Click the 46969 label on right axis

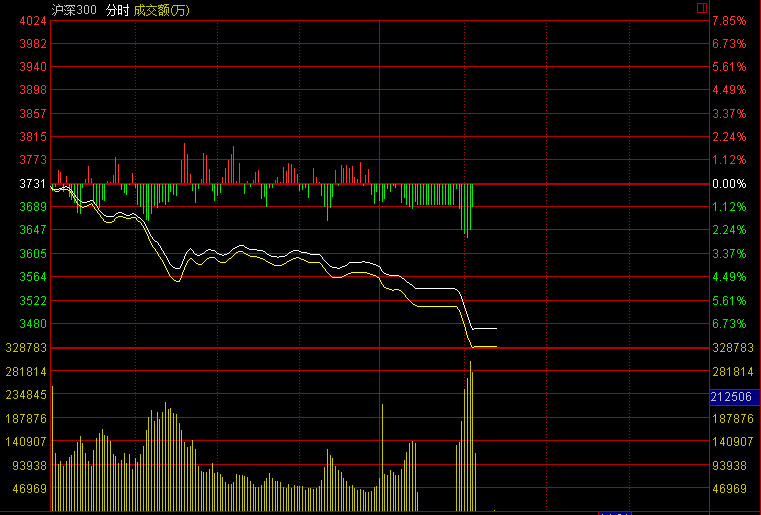pyautogui.click(x=729, y=489)
